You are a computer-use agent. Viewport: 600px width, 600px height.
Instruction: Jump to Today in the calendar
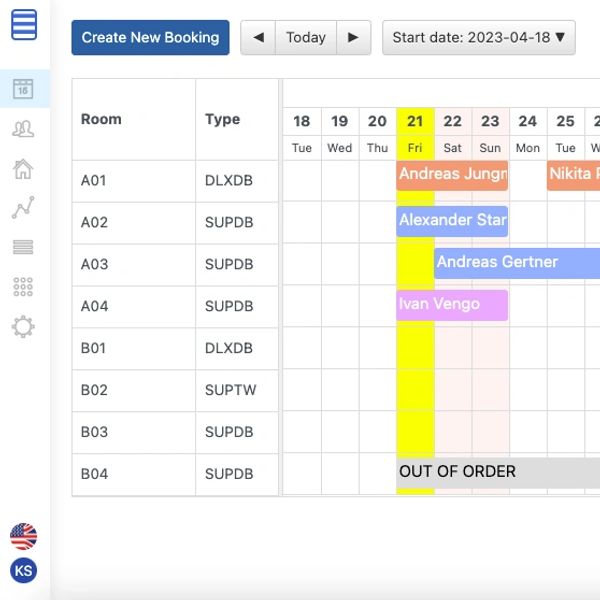click(x=305, y=38)
